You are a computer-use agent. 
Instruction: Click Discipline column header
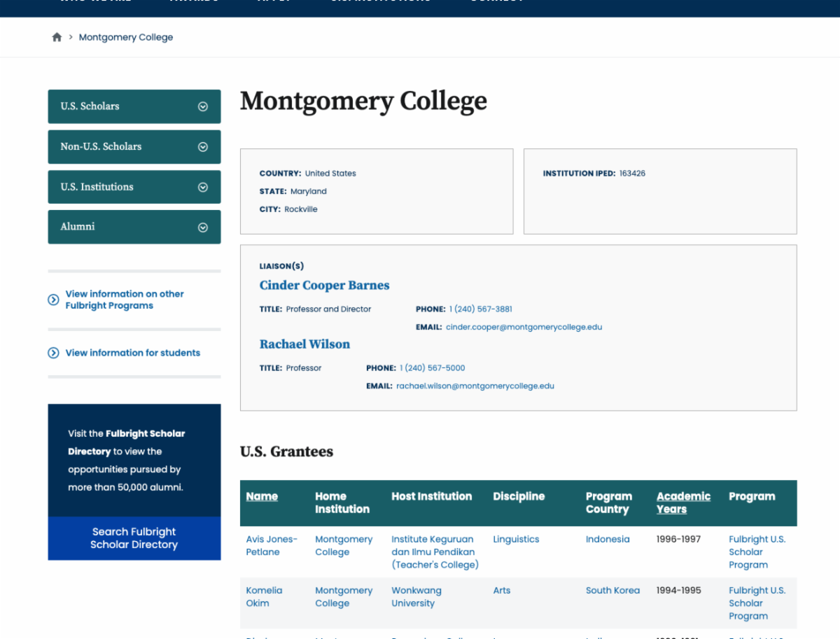pyautogui.click(x=519, y=496)
